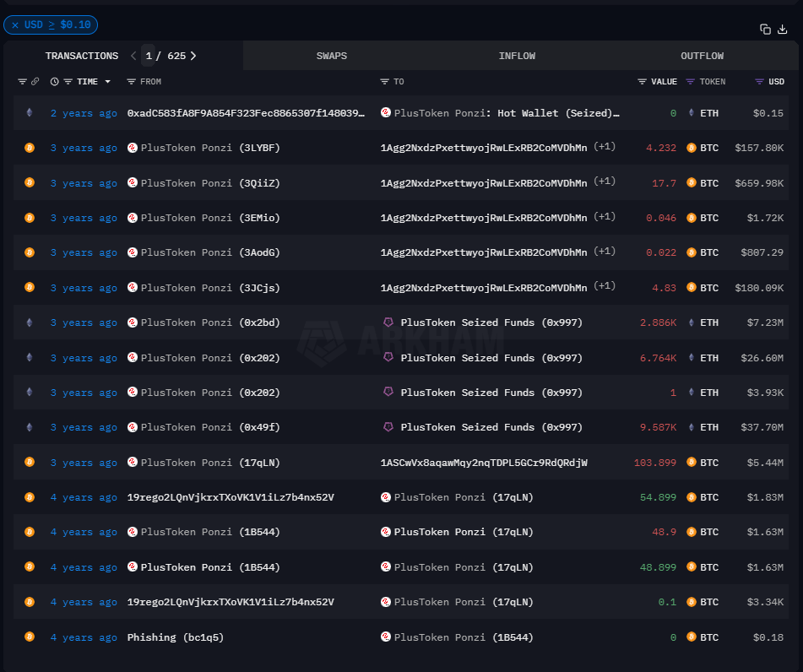Click the value 103.899

coord(655,463)
